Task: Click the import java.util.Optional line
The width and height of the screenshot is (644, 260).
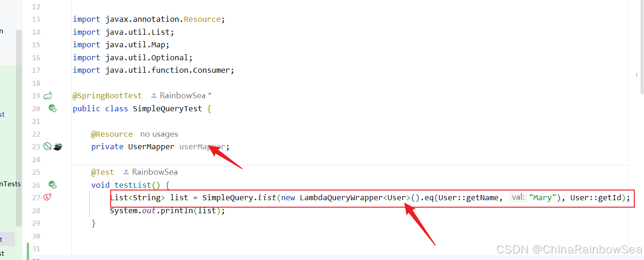Action: (x=132, y=58)
